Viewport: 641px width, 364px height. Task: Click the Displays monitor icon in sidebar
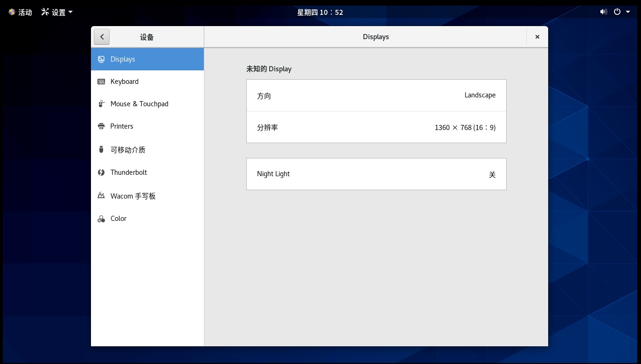tap(101, 59)
